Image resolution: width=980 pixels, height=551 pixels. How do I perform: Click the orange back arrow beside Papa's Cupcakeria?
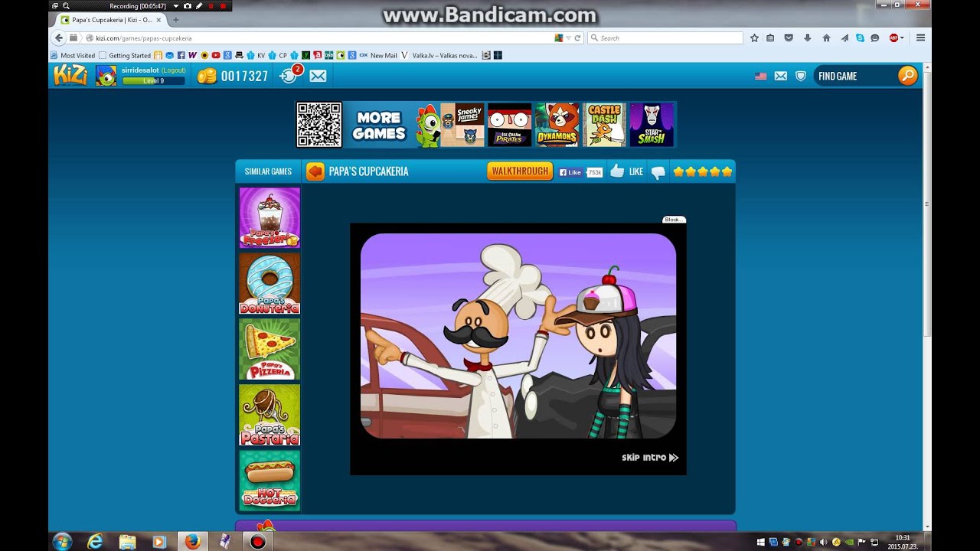click(315, 171)
